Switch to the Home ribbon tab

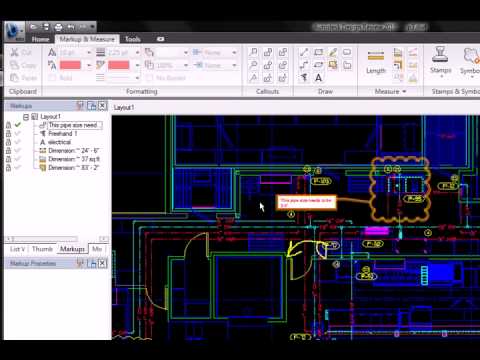click(x=40, y=39)
